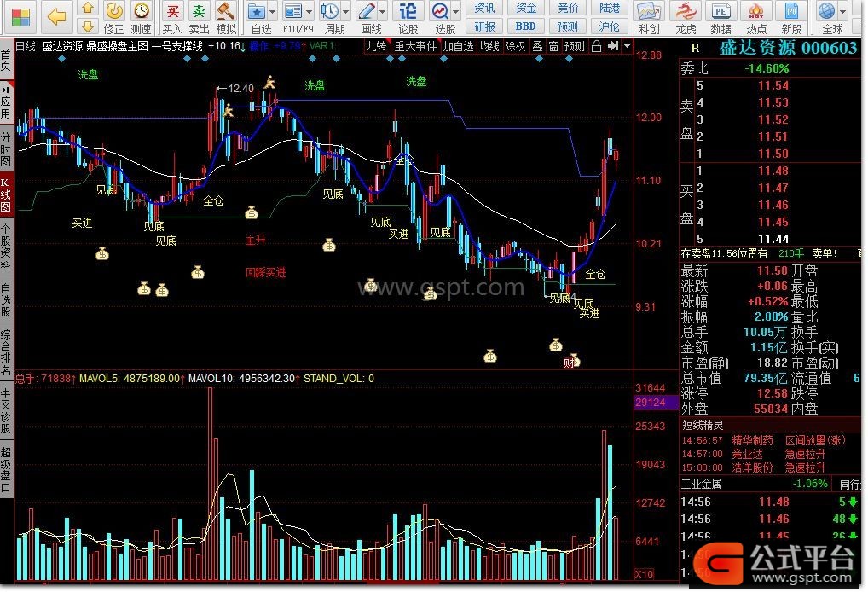868x592 pixels.
Task: Expand the 选股 dropdown arrow
Action: 455,11
